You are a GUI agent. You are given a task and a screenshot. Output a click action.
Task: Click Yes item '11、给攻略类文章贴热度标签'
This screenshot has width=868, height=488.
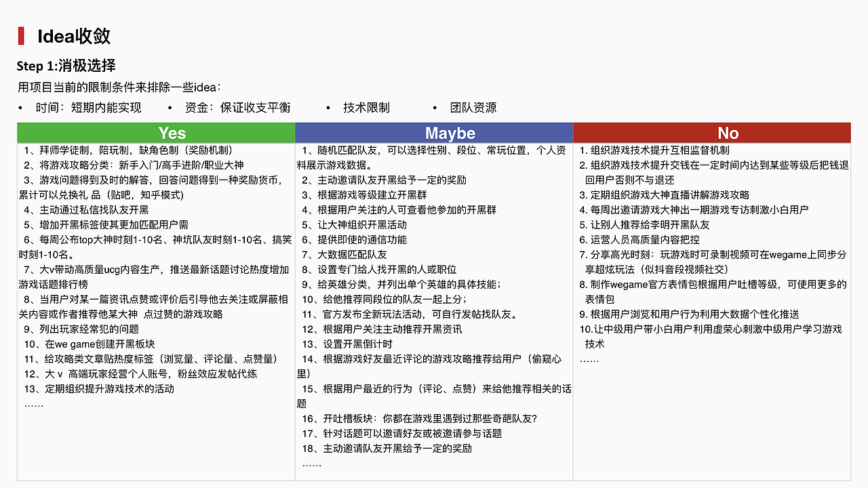tap(151, 359)
